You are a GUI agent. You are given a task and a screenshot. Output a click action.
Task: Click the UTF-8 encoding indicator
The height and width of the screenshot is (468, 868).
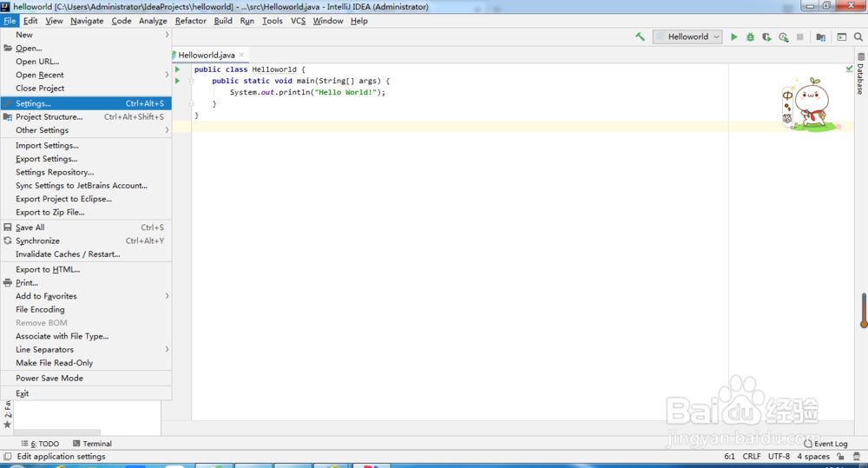tap(779, 457)
